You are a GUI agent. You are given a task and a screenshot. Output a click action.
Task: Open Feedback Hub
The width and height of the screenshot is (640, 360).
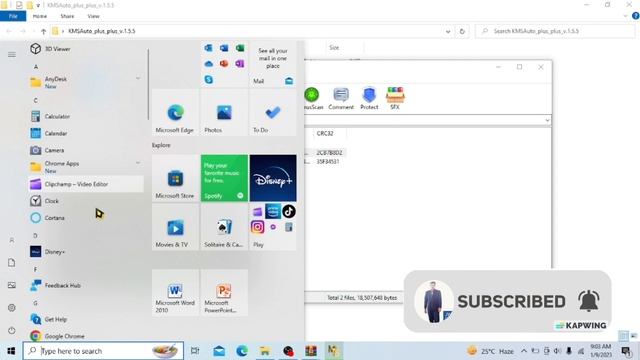86,285
